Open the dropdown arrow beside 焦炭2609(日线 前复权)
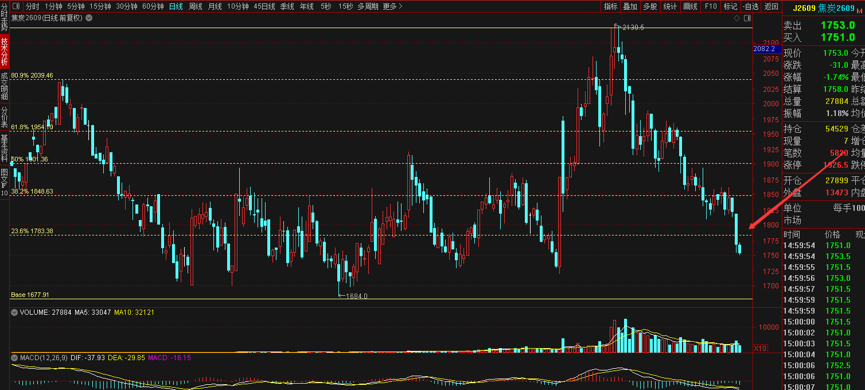 click(x=89, y=18)
